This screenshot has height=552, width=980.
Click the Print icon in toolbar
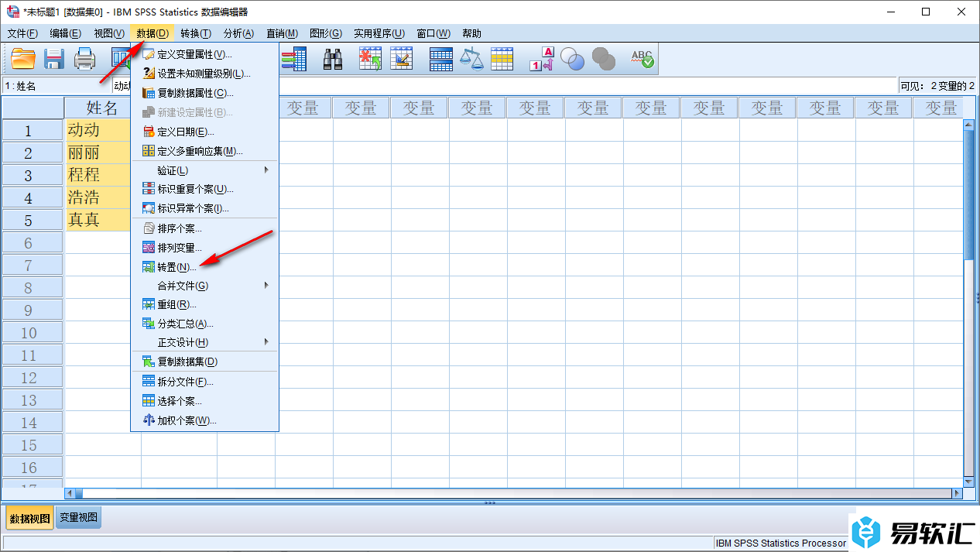[x=84, y=59]
